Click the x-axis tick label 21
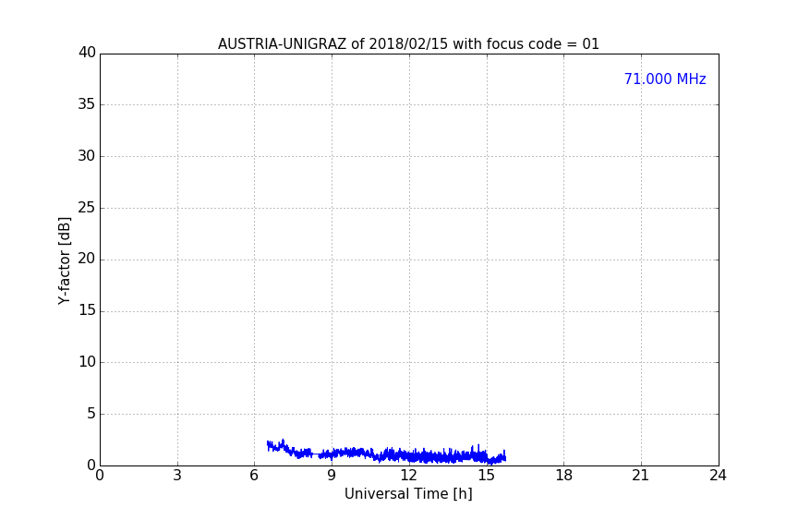This screenshot has width=798, height=532. (x=641, y=476)
